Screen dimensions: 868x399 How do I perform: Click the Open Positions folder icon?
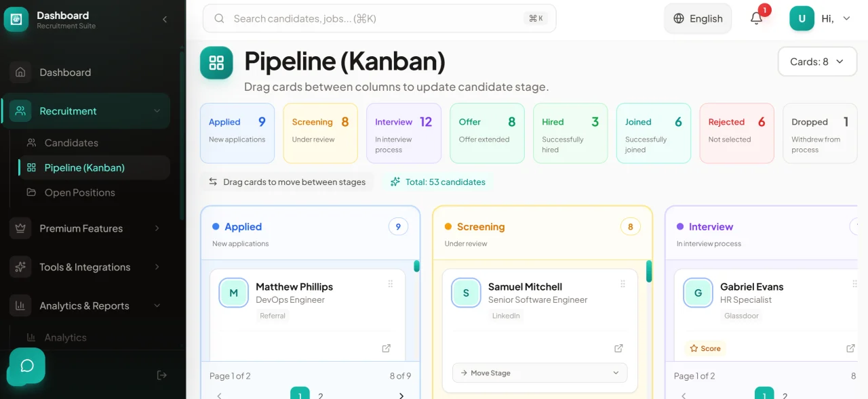click(31, 192)
